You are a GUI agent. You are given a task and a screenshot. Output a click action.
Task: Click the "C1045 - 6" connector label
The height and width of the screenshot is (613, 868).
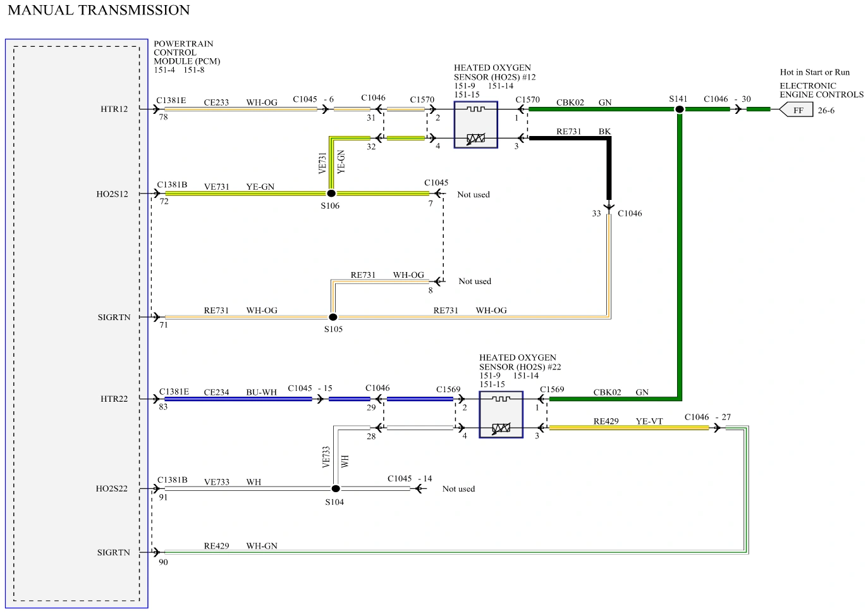pos(314,99)
